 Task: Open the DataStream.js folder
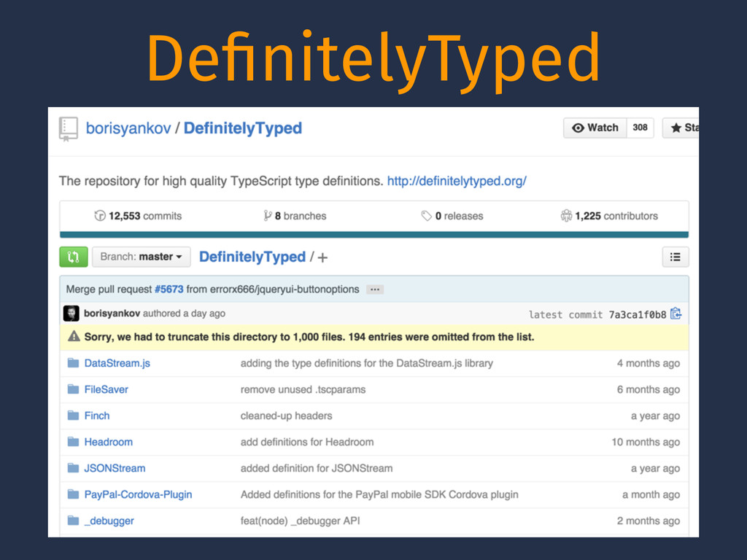(x=117, y=363)
